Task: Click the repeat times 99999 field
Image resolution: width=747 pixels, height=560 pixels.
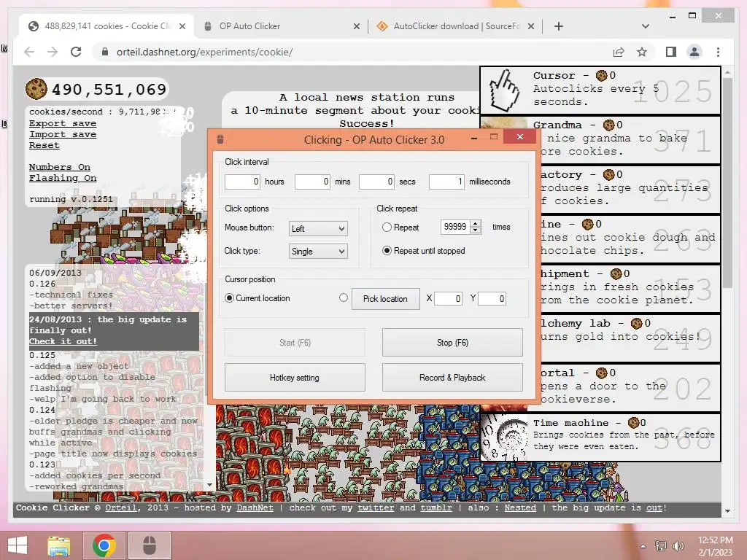Action: [455, 227]
